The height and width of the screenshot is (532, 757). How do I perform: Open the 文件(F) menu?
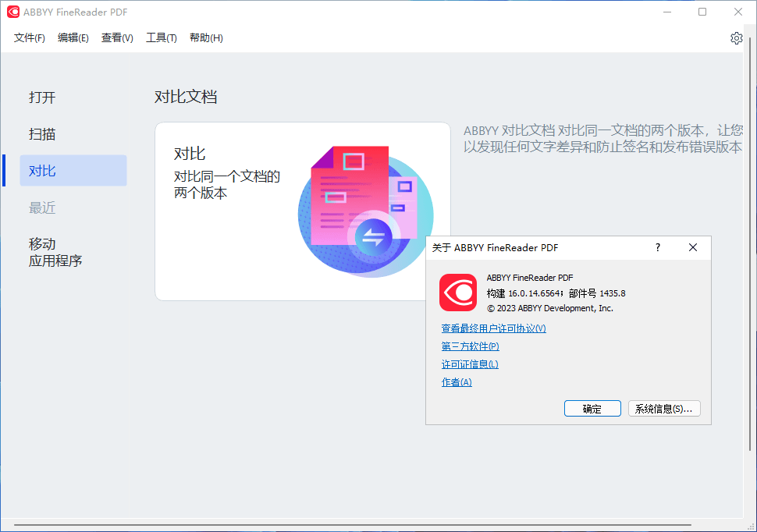coord(30,38)
